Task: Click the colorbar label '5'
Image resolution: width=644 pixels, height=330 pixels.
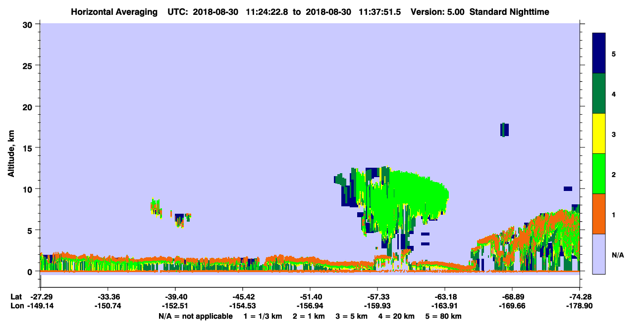Action: [x=614, y=54]
